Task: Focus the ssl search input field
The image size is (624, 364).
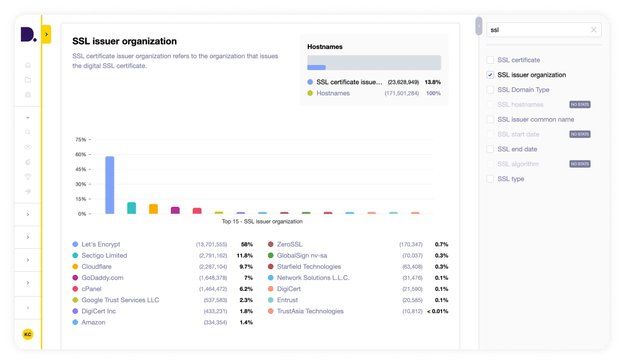Action: [537, 30]
